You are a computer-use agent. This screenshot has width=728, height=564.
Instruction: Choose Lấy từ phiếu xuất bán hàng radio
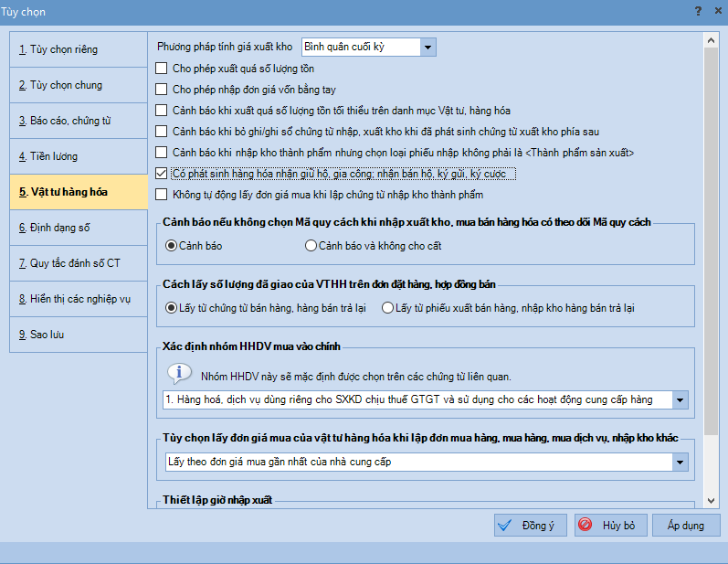[387, 308]
